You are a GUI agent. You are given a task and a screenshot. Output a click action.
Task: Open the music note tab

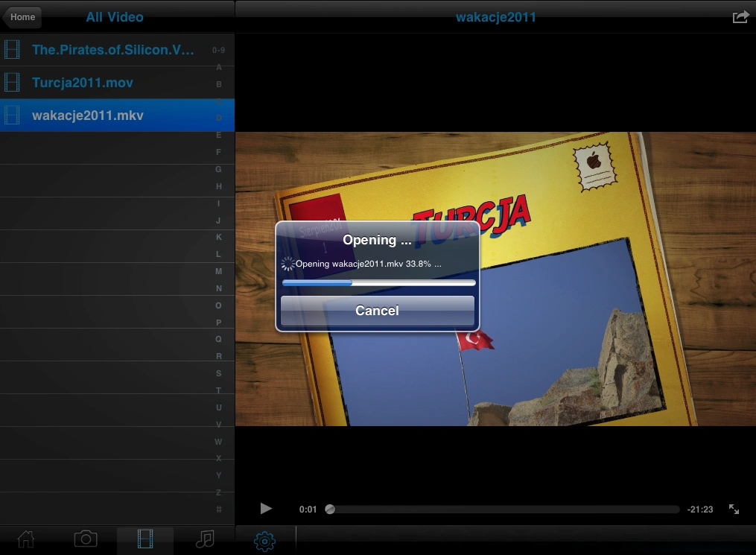click(x=205, y=539)
